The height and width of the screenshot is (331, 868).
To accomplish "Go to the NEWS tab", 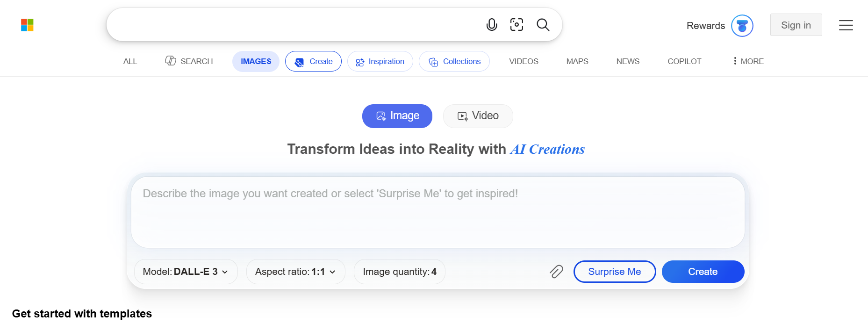I will 628,61.
